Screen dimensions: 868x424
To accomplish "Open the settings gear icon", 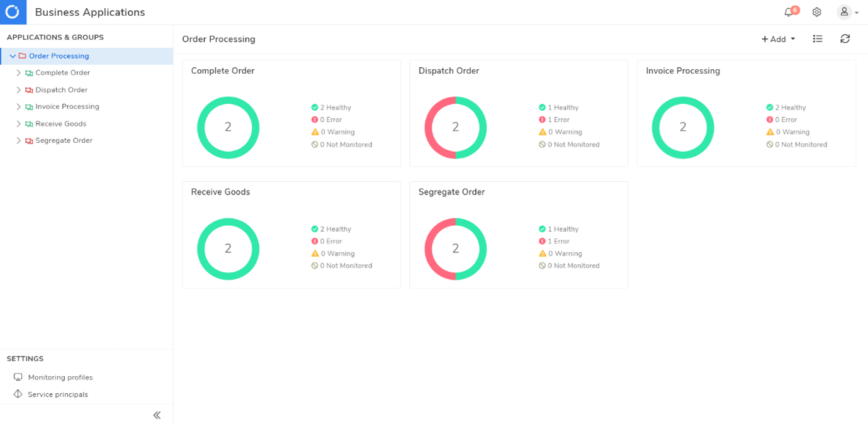I will click(x=816, y=12).
